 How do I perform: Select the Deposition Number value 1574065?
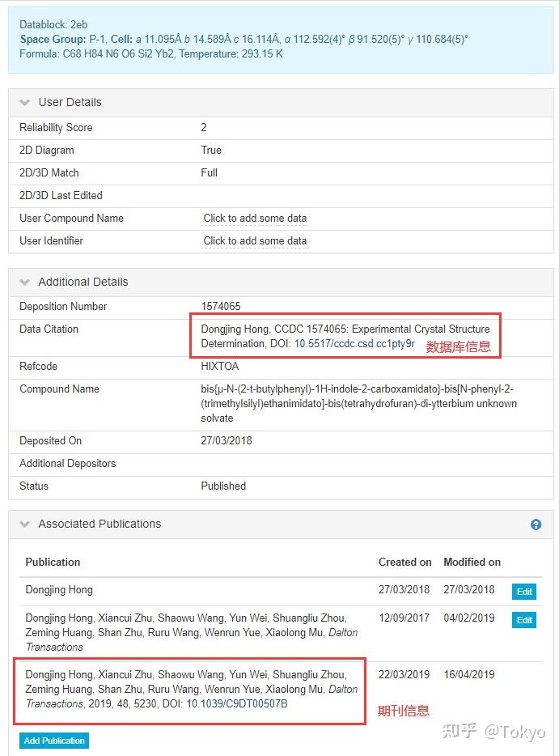pyautogui.click(x=221, y=307)
